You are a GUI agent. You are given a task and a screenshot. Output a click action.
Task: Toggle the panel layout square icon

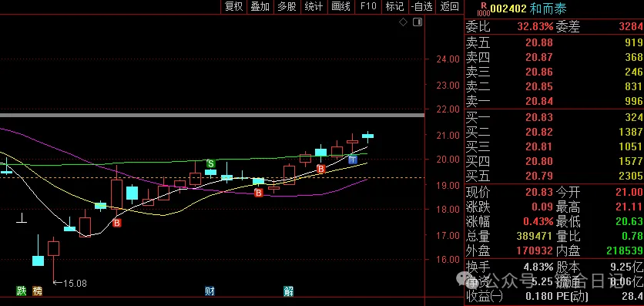coord(418,22)
